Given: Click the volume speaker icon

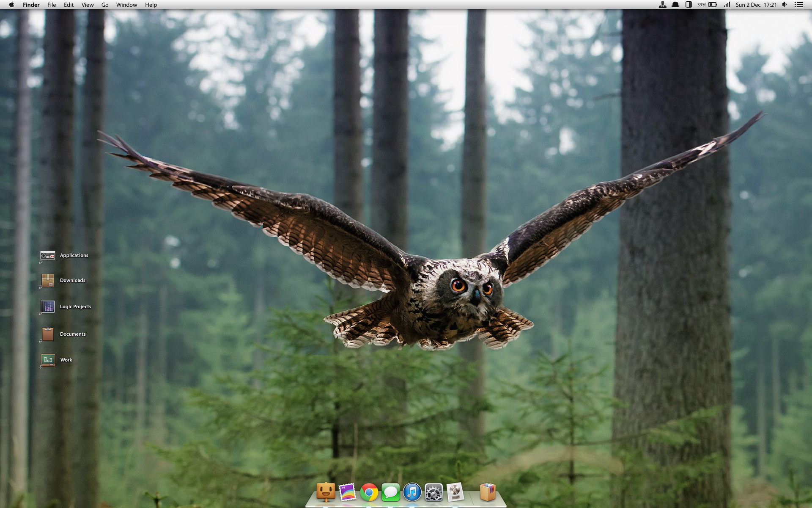Looking at the screenshot, I should 785,5.
